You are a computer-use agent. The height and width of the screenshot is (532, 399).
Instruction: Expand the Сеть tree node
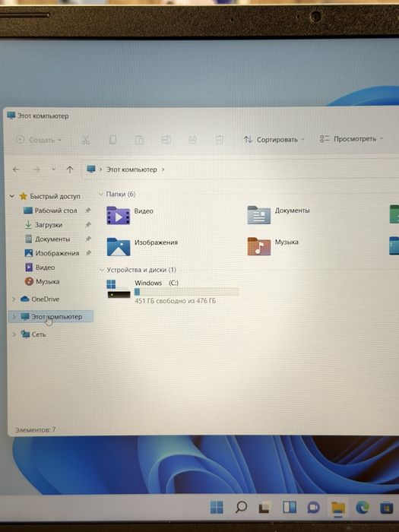[x=14, y=334]
